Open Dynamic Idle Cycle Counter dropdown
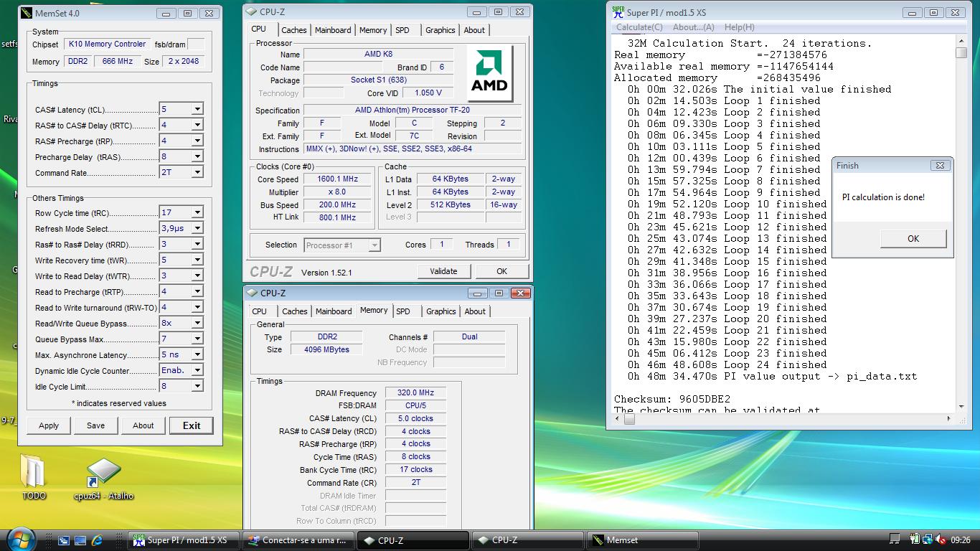The image size is (980, 551). click(x=181, y=370)
